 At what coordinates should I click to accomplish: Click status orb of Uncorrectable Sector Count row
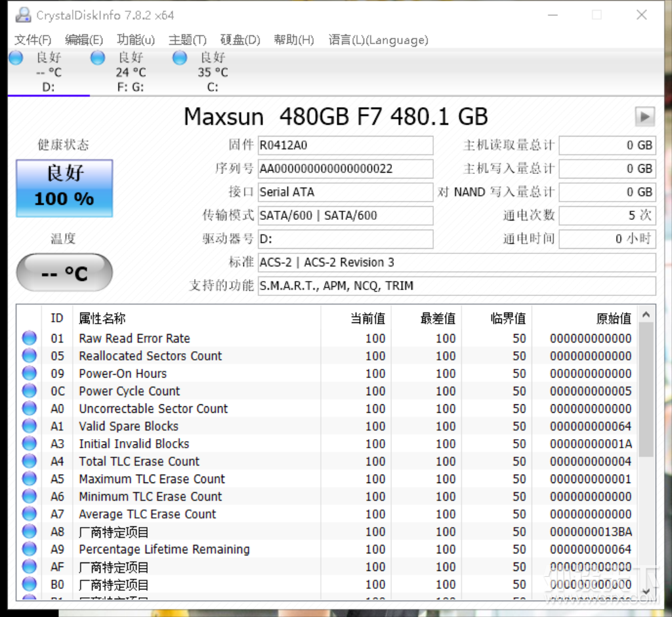(x=29, y=408)
